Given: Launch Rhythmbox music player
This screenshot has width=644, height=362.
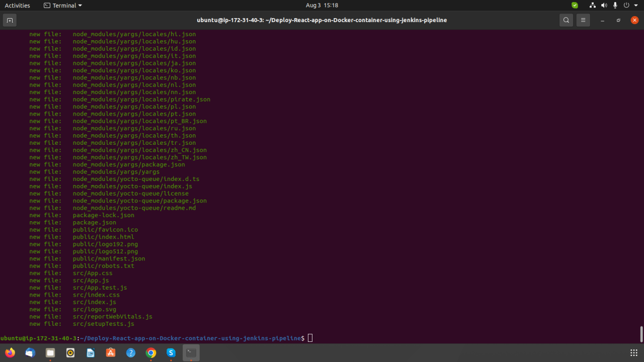Looking at the screenshot, I should 70,353.
